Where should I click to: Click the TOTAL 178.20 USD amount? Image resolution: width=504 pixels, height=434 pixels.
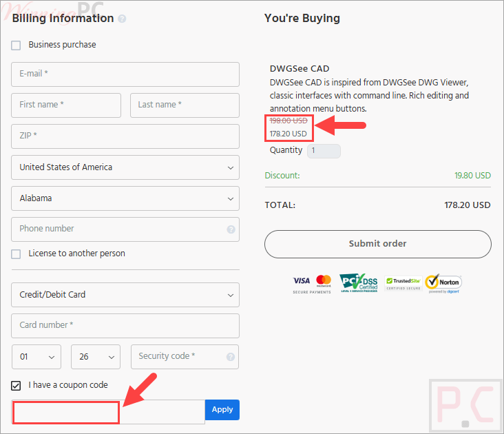(468, 205)
